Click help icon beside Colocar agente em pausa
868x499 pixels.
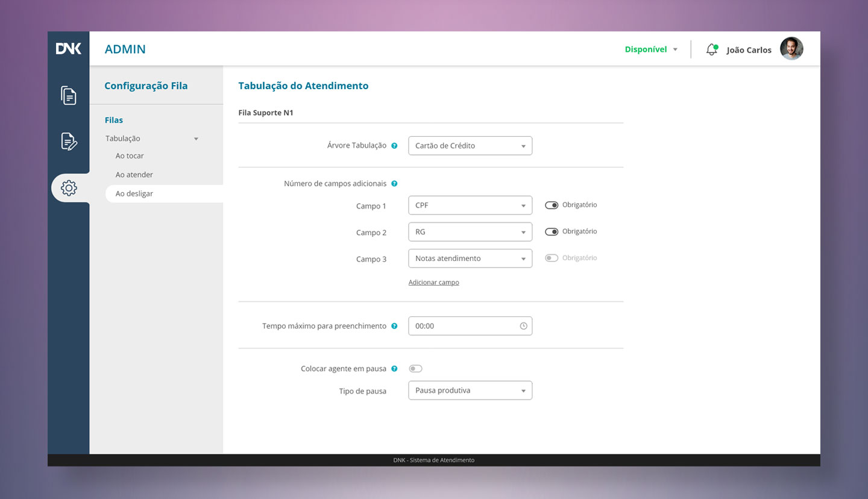(x=394, y=369)
